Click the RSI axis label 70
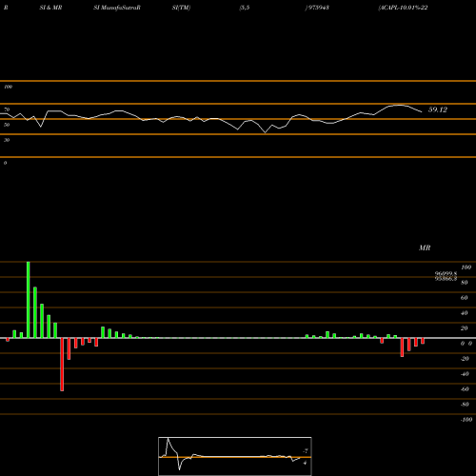The height and width of the screenshot is (476, 476). (x=7, y=109)
